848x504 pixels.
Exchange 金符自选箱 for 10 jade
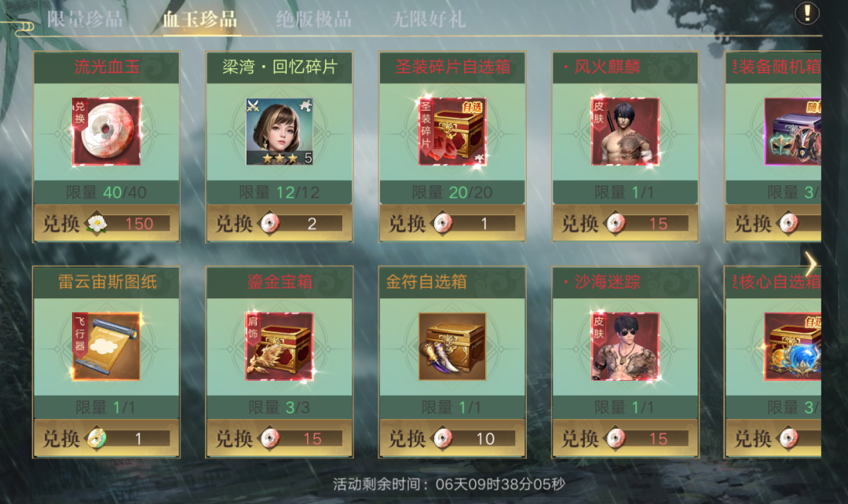tap(452, 438)
